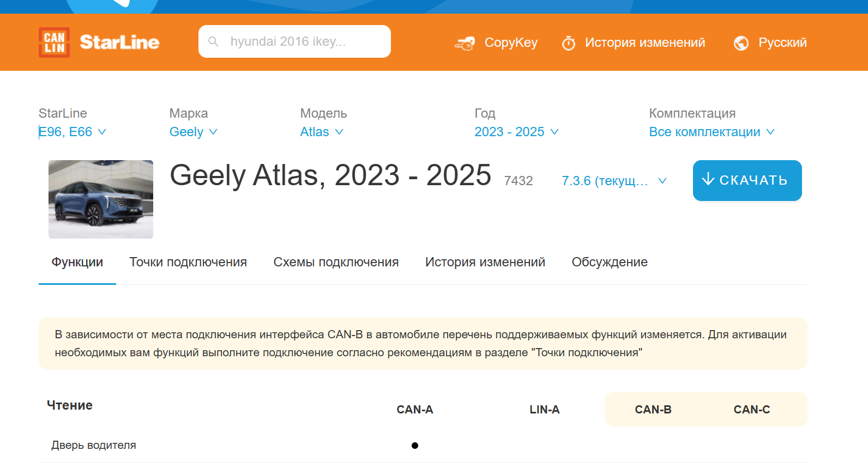Switch language via the Русский link
Screen dimensions: 868x463
[x=782, y=42]
